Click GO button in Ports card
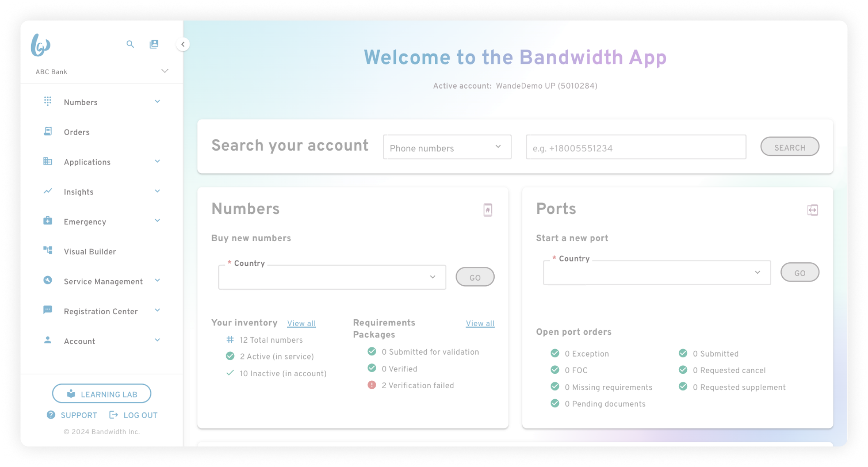868x467 pixels. [x=800, y=272]
